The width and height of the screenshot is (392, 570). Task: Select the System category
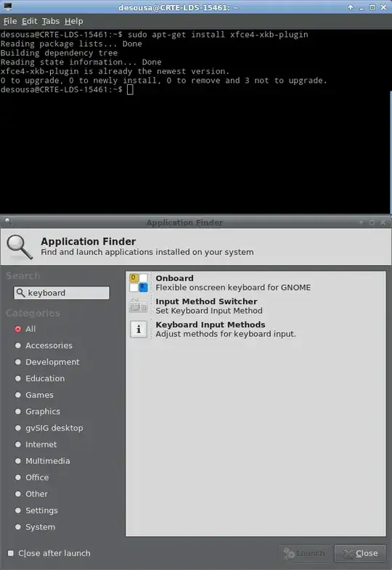click(35, 526)
